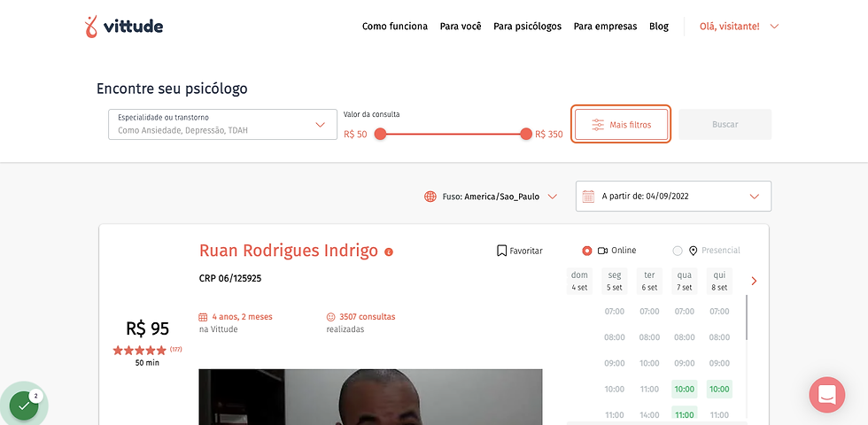Open Ruan Rodrigues Indrigo's profile link

tap(289, 251)
